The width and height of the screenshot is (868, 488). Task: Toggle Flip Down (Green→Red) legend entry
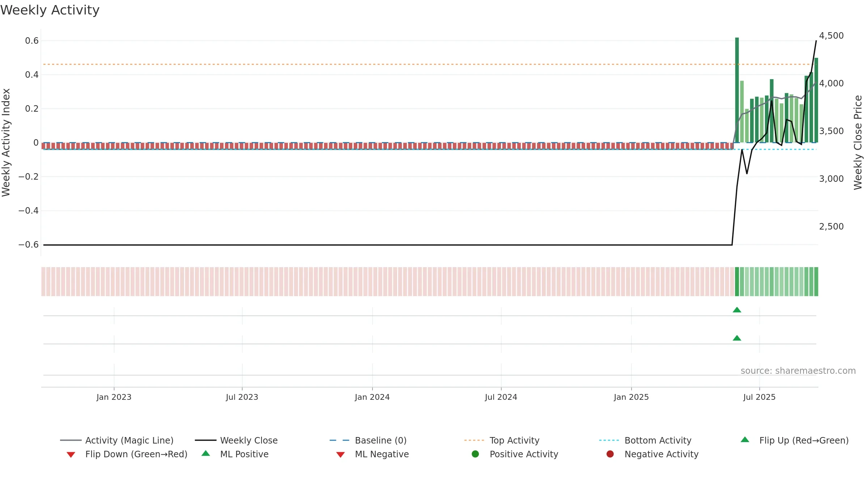(127, 454)
